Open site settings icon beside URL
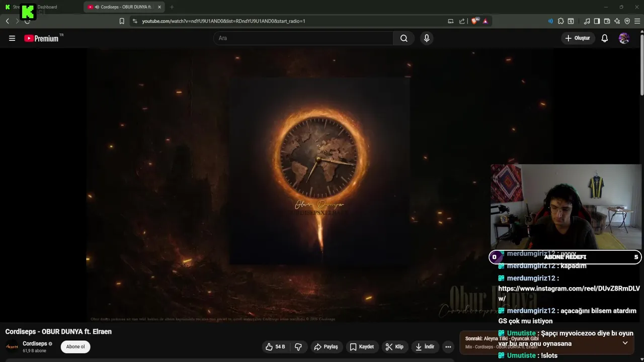644x362 pixels. pos(134,21)
